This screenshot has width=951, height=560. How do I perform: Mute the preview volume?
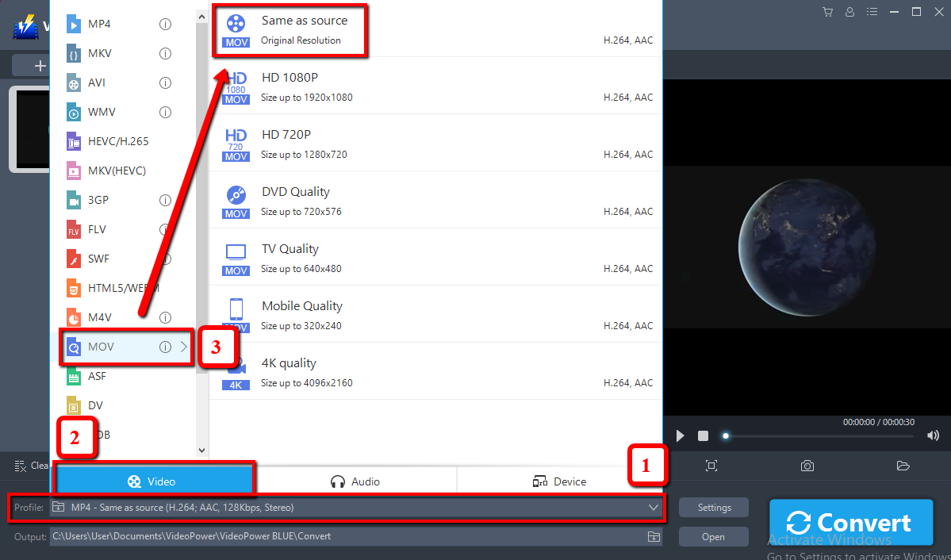click(x=933, y=435)
